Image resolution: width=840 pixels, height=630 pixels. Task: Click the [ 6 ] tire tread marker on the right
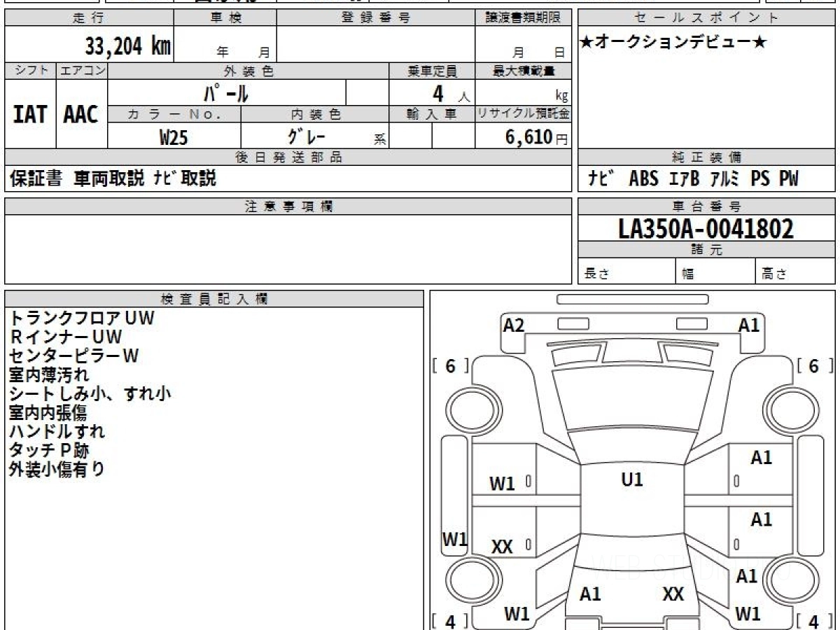coord(811,365)
